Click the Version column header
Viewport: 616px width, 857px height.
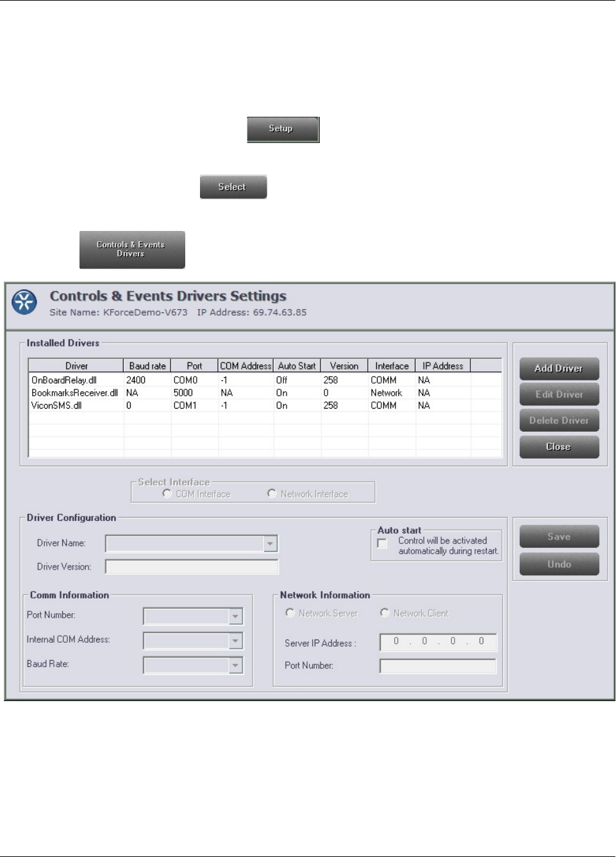[344, 366]
